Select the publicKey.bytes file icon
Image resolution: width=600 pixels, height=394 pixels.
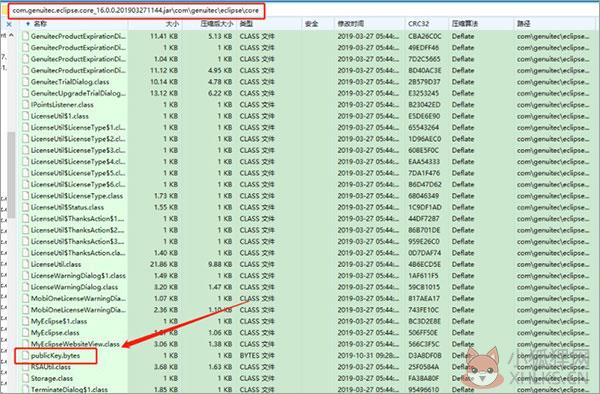pyautogui.click(x=26, y=356)
